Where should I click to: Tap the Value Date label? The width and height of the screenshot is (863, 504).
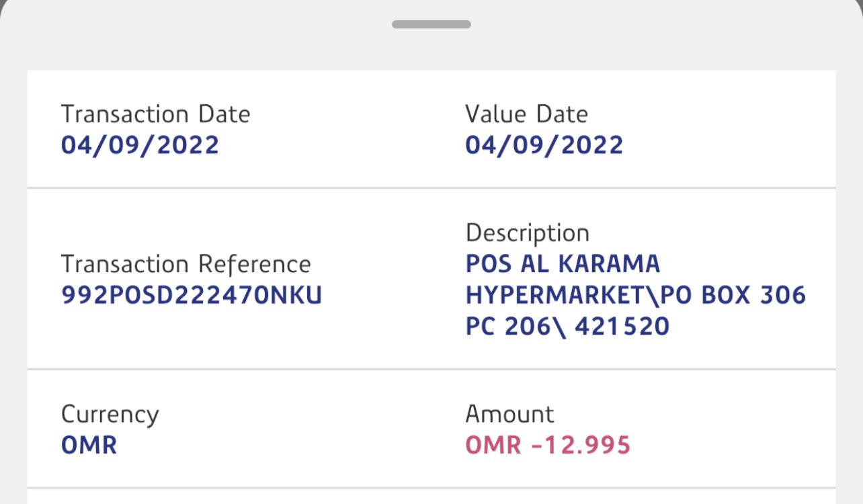526,114
